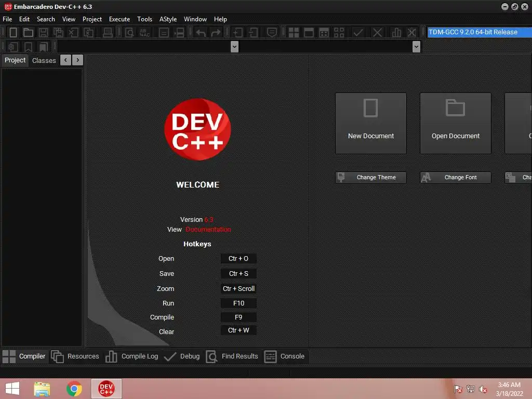Open Google Chrome from the taskbar
The height and width of the screenshot is (399, 532).
pos(74,389)
